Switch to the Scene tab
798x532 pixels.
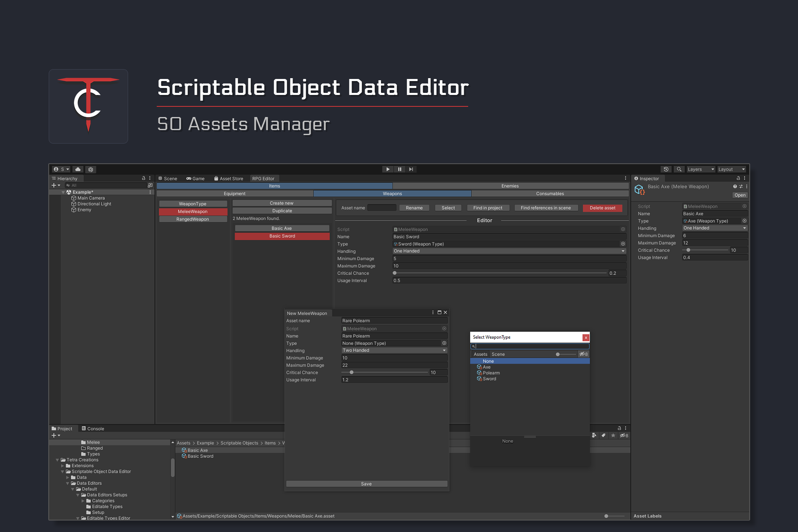(x=168, y=178)
